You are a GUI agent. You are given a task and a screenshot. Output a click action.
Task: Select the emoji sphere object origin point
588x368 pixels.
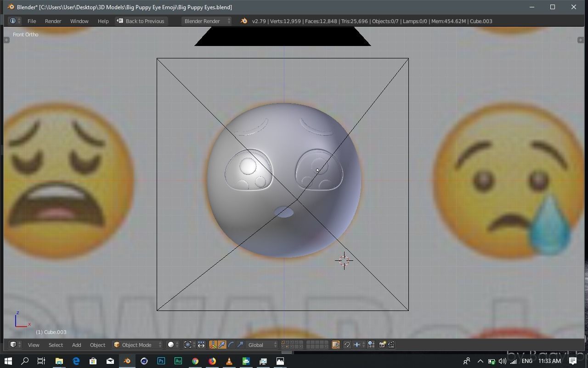[317, 170]
